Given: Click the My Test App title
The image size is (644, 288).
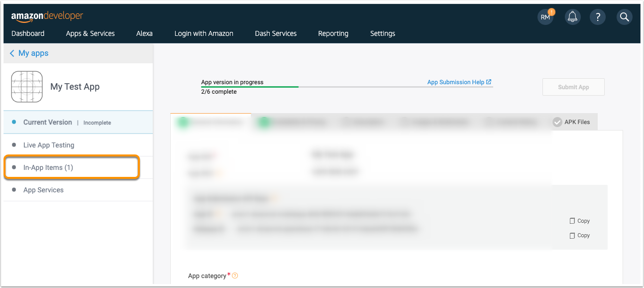Looking at the screenshot, I should 75,87.
